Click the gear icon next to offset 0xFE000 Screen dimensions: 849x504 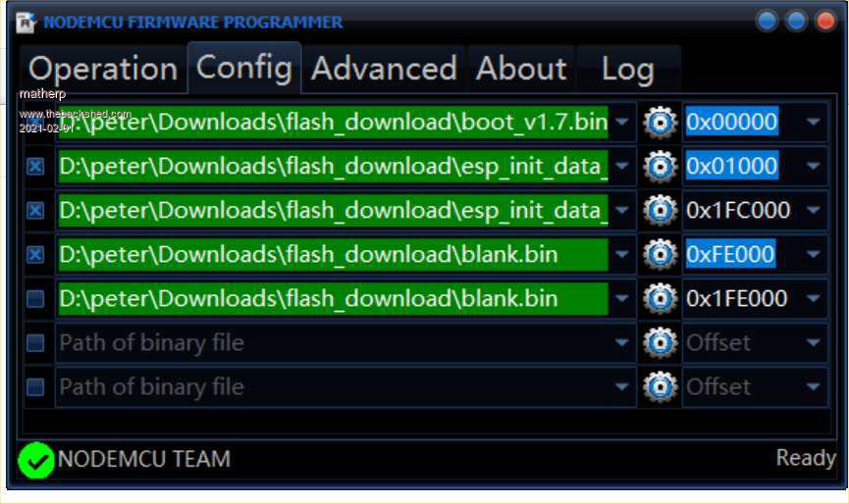tap(661, 255)
